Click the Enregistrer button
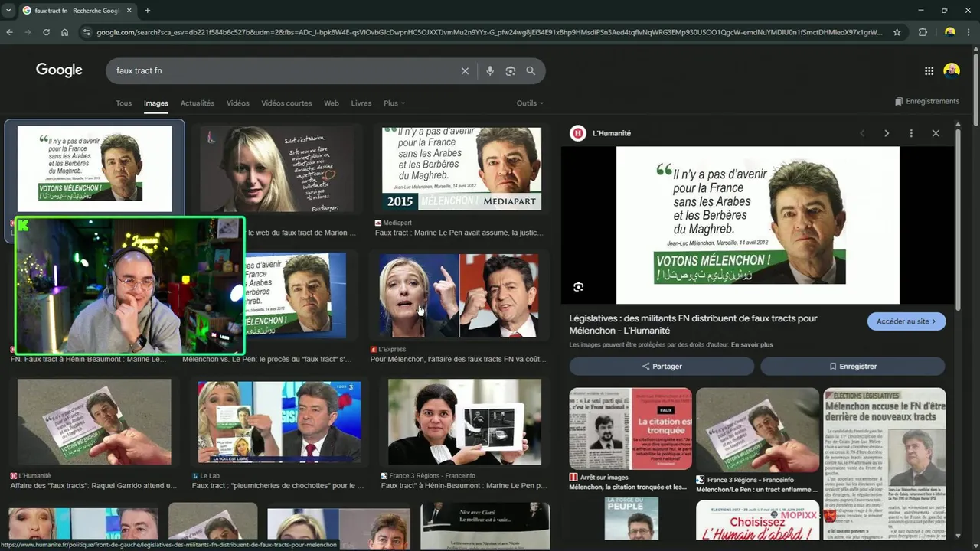980x551 pixels. tap(852, 367)
